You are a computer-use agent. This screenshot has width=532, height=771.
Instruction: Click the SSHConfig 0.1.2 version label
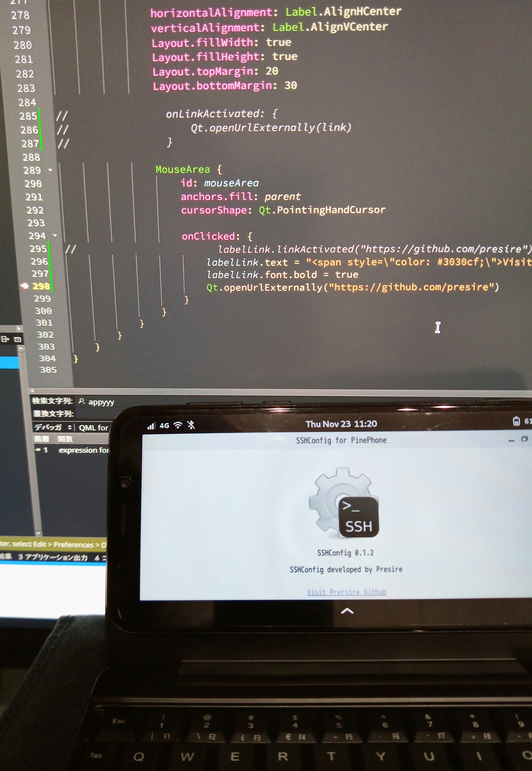(345, 553)
